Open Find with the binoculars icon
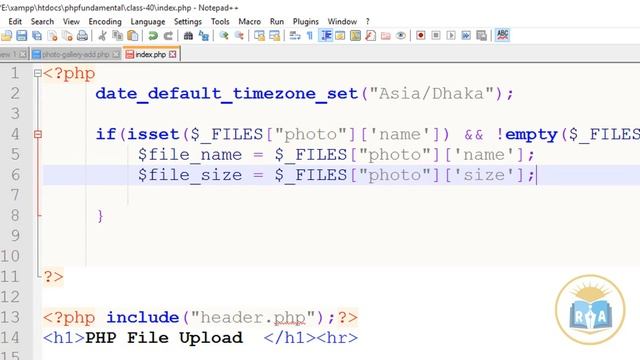 (x=188, y=36)
